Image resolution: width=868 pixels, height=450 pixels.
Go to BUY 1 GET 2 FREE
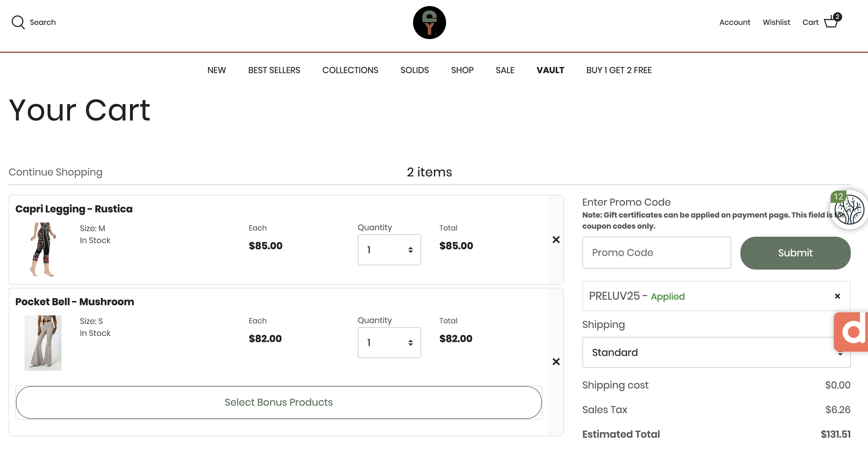pyautogui.click(x=619, y=70)
